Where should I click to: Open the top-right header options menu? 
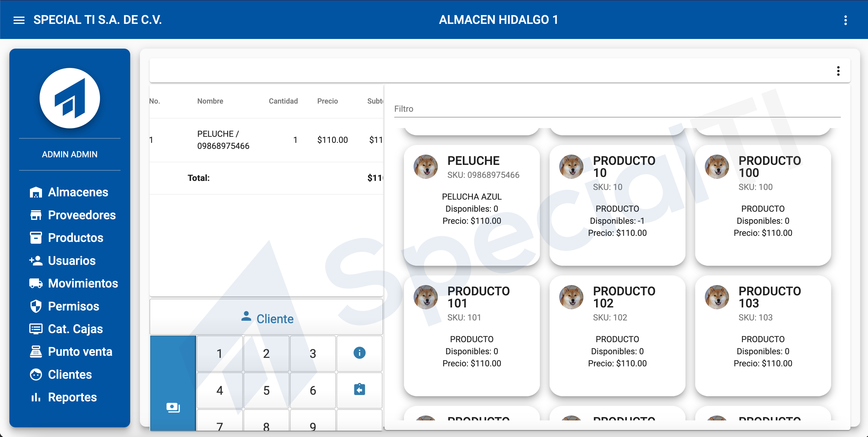tap(845, 20)
